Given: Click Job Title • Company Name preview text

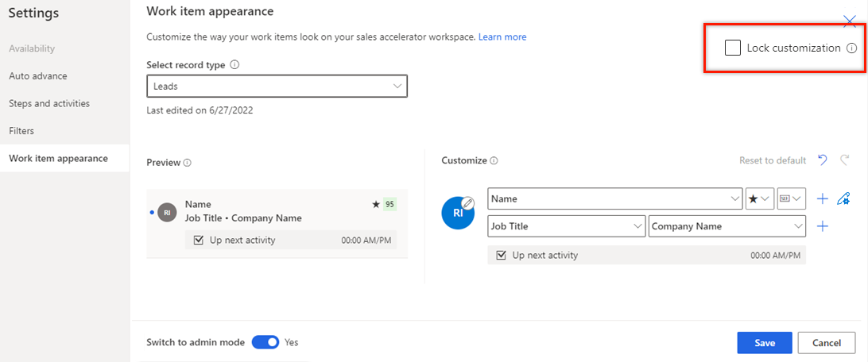Looking at the screenshot, I should pyautogui.click(x=243, y=218).
